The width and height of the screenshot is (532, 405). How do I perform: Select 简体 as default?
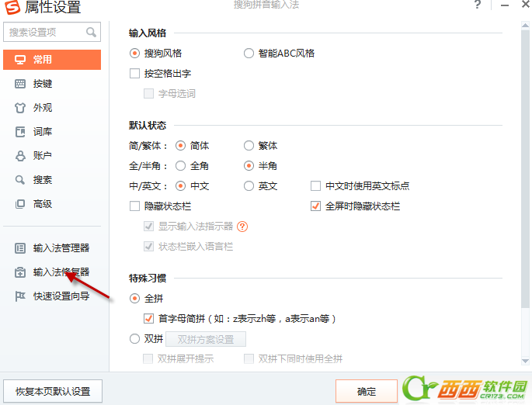pyautogui.click(x=180, y=146)
